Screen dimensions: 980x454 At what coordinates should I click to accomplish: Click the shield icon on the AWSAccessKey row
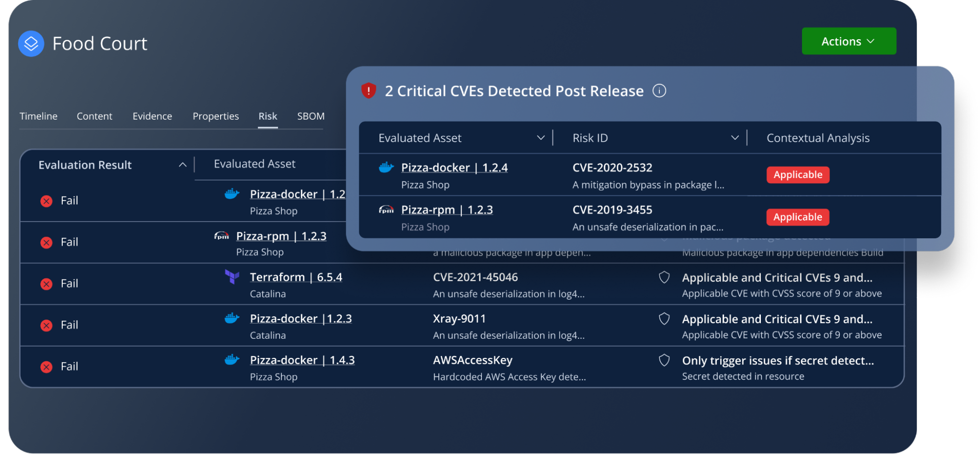coord(664,360)
